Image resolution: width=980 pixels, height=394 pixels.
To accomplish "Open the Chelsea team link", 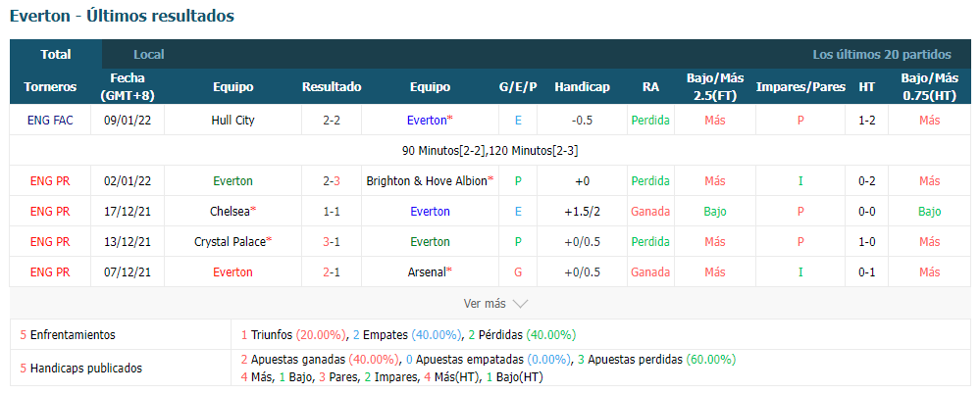I will pos(230,211).
